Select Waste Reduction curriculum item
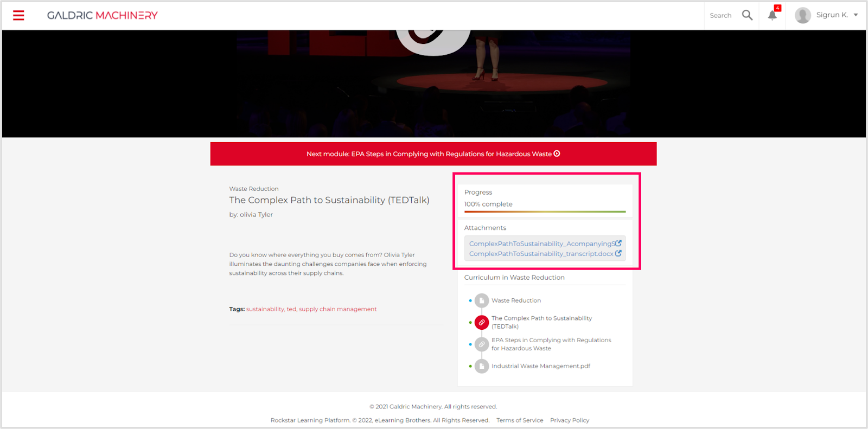Screen dimensions: 868x429 [x=516, y=300]
